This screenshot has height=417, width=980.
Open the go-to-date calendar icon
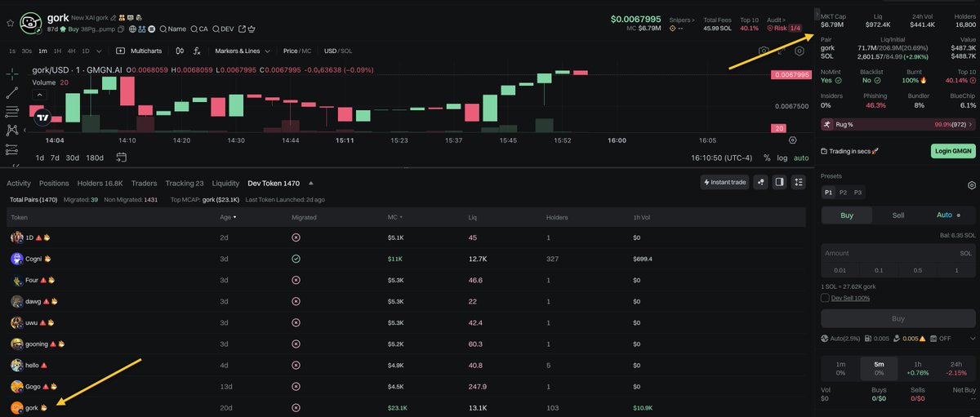(x=122, y=157)
